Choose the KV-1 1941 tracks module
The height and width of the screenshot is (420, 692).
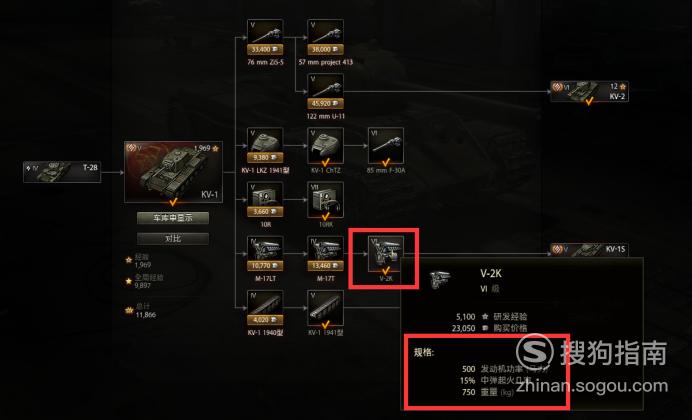click(325, 308)
